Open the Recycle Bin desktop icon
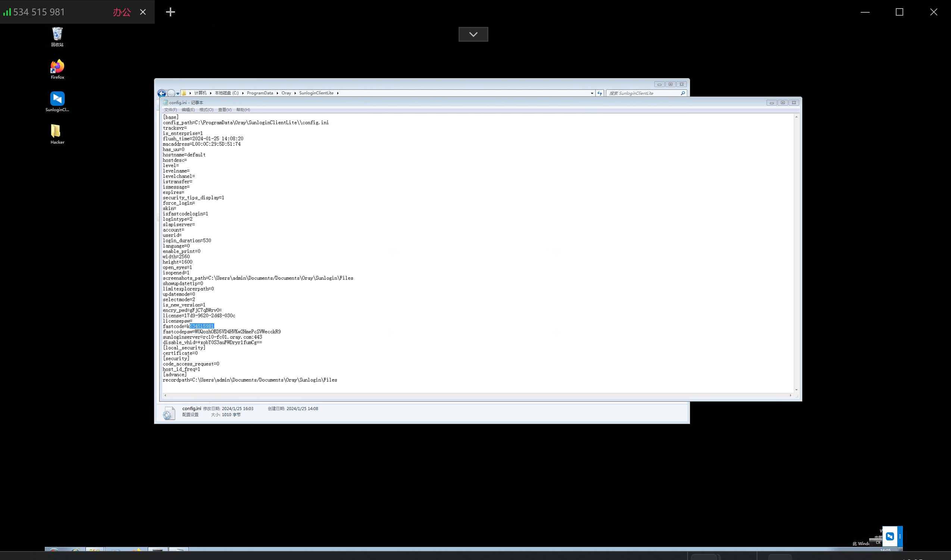This screenshot has width=951, height=560. pos(57,37)
